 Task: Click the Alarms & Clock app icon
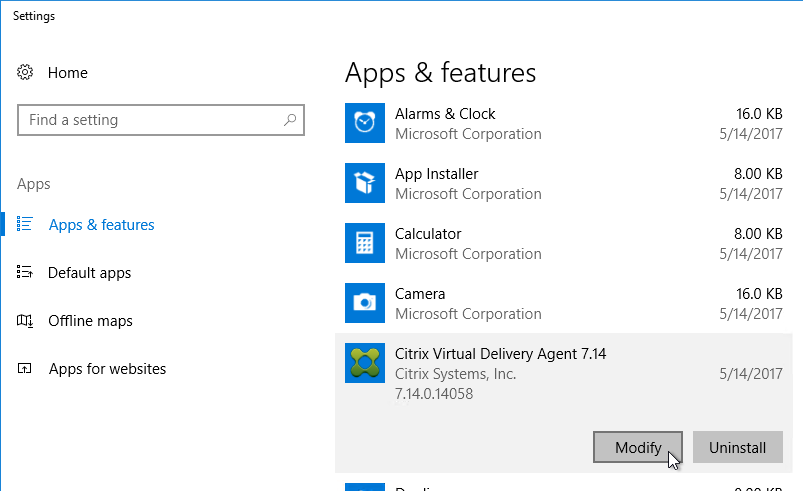click(x=365, y=123)
